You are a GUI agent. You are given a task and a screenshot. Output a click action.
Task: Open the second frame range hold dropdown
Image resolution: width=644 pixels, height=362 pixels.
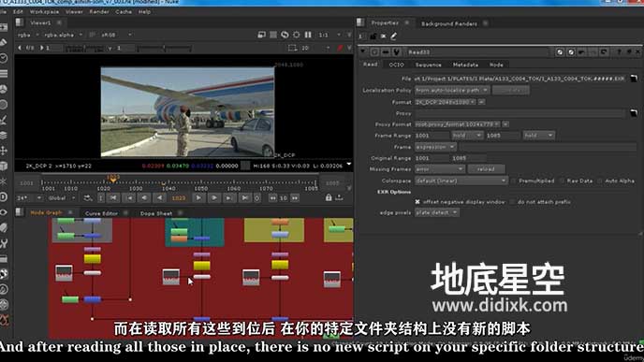pyautogui.click(x=538, y=135)
